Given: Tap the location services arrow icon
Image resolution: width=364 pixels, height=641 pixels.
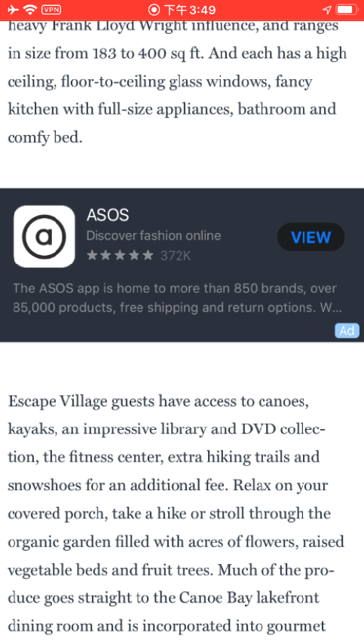Looking at the screenshot, I should point(327,9).
